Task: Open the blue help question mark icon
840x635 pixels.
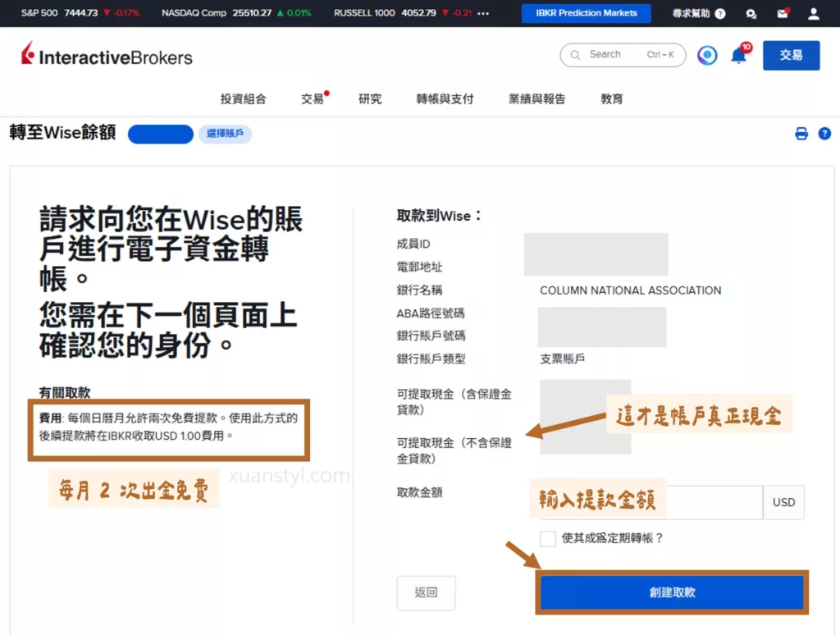Action: click(x=824, y=134)
